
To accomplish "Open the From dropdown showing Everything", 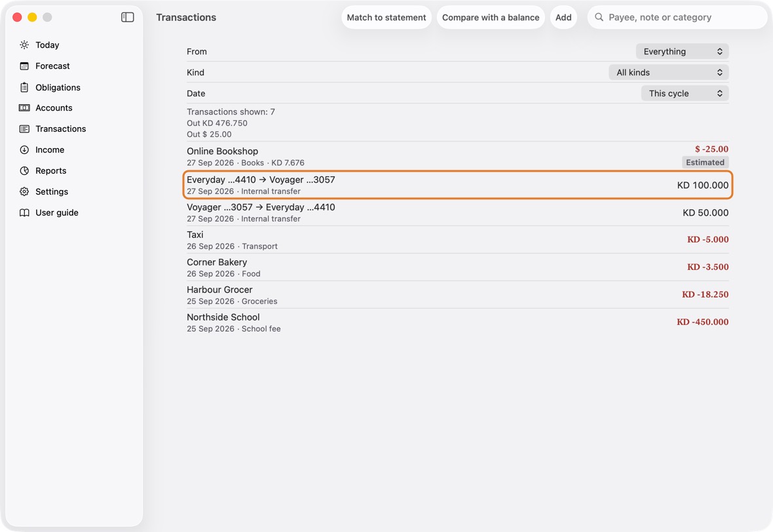I will pyautogui.click(x=683, y=51).
